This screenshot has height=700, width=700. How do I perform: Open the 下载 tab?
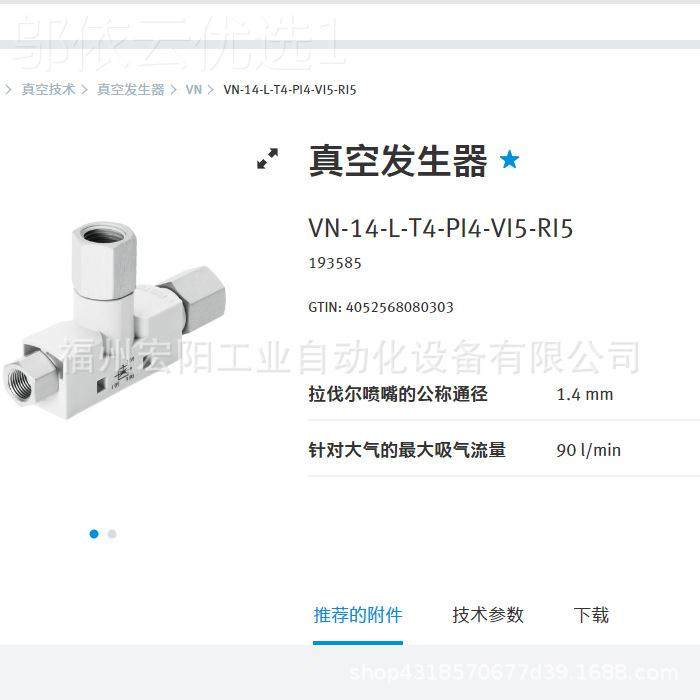click(x=591, y=615)
